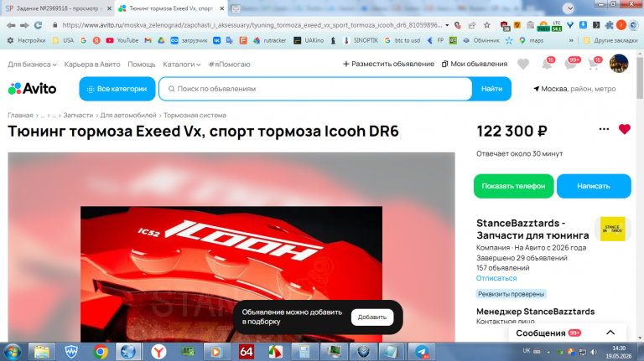Open Тормозная система breadcrumb
The width and height of the screenshot is (644, 361).
click(x=195, y=116)
